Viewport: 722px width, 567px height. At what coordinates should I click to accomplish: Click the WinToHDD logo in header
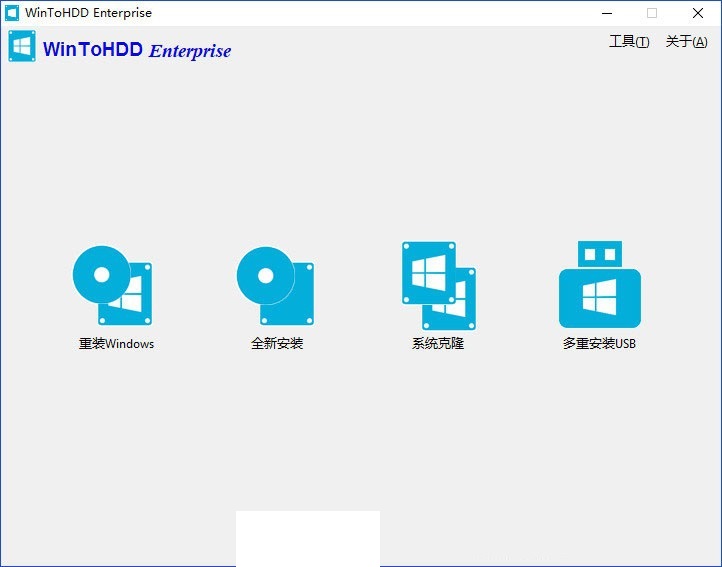[x=22, y=46]
